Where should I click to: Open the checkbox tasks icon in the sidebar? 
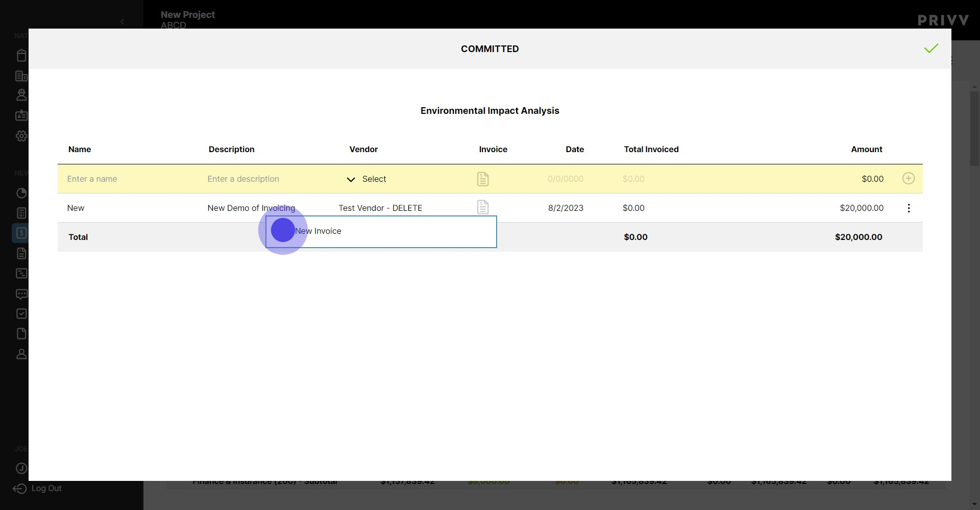click(x=21, y=313)
